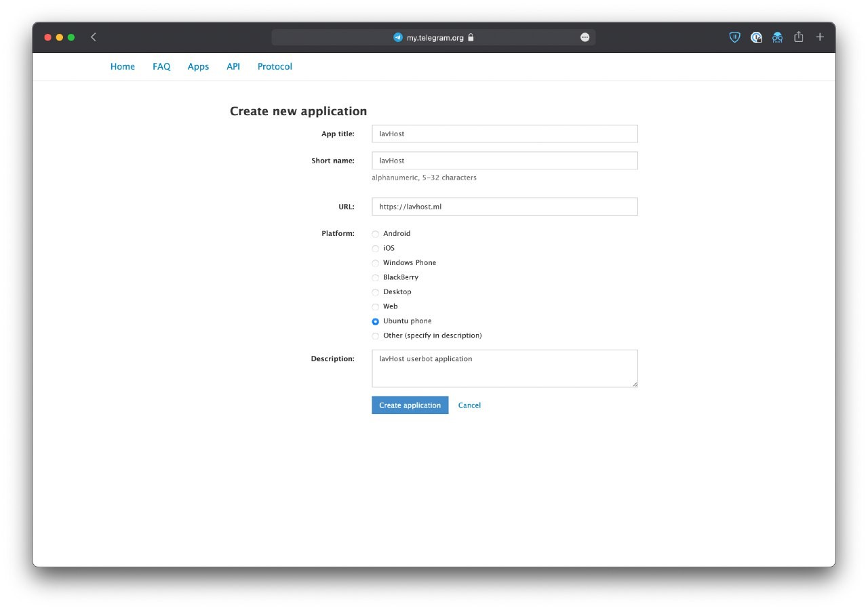Open the Protocol navigation link
This screenshot has height=610, width=868.
tap(275, 66)
